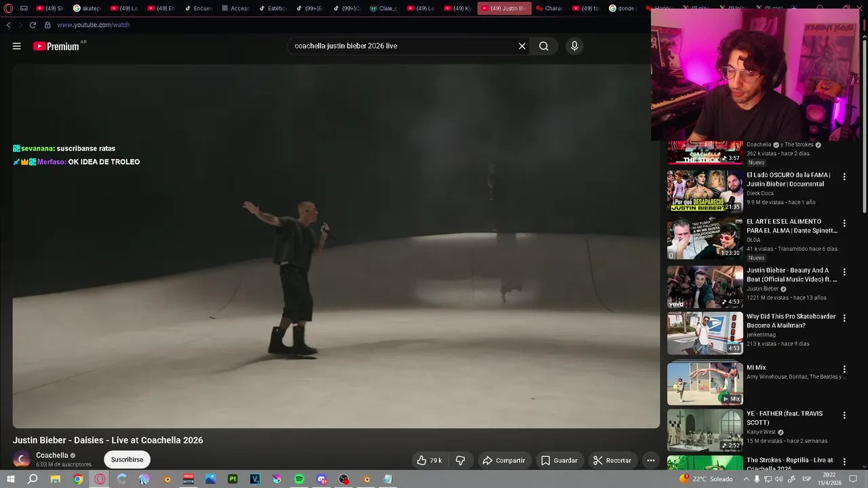Open options for The Strokes Reptilia video
This screenshot has width=868, height=488.
(x=844, y=462)
